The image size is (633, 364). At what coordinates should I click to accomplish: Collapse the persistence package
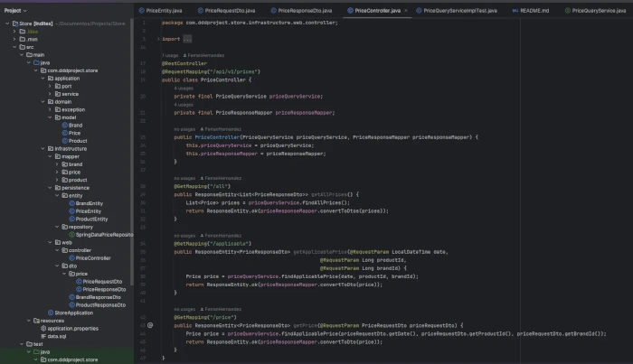coord(50,188)
